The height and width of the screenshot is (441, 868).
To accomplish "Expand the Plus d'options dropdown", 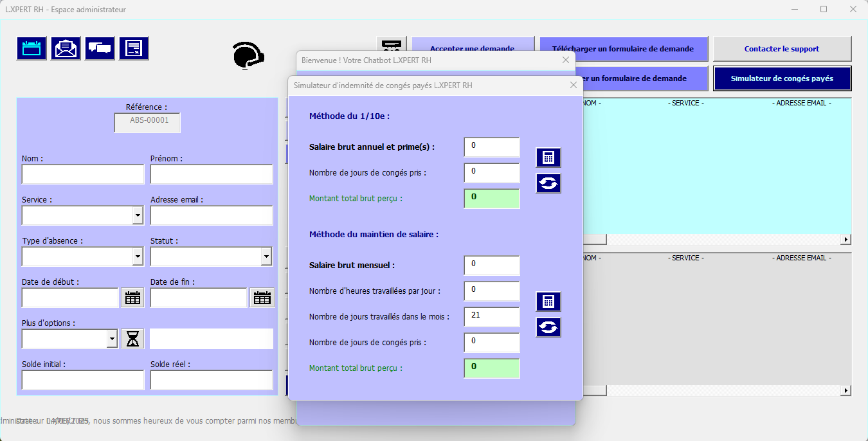I will pyautogui.click(x=113, y=339).
